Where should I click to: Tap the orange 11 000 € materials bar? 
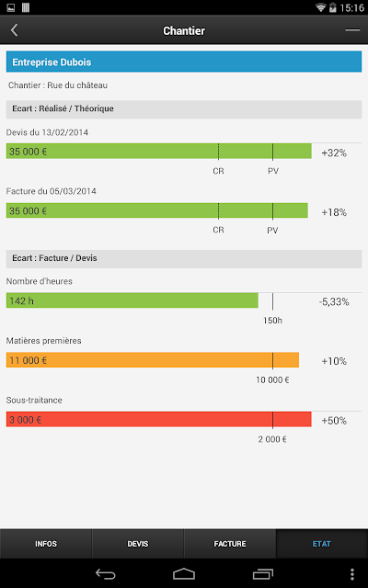click(153, 360)
